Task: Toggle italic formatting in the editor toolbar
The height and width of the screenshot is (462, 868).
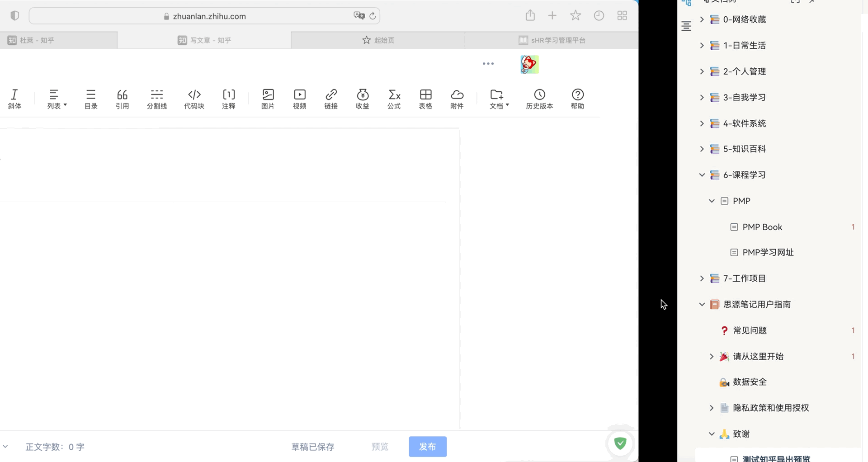Action: point(15,99)
